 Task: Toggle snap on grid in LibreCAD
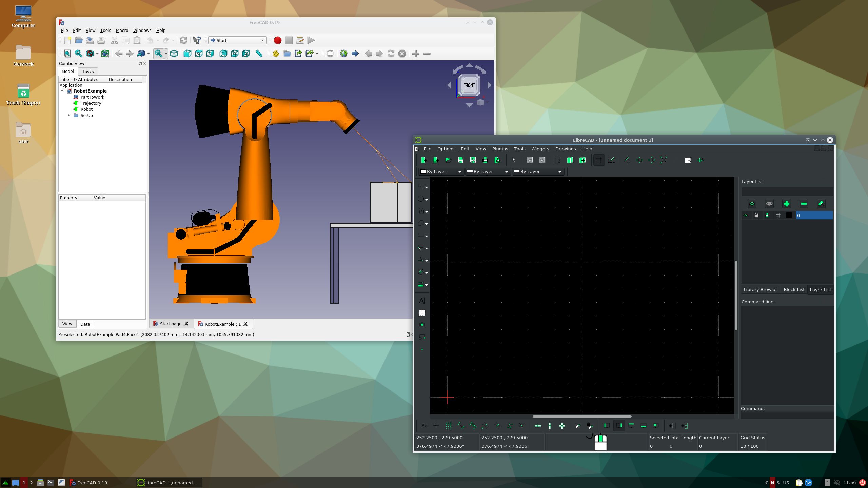[448, 426]
